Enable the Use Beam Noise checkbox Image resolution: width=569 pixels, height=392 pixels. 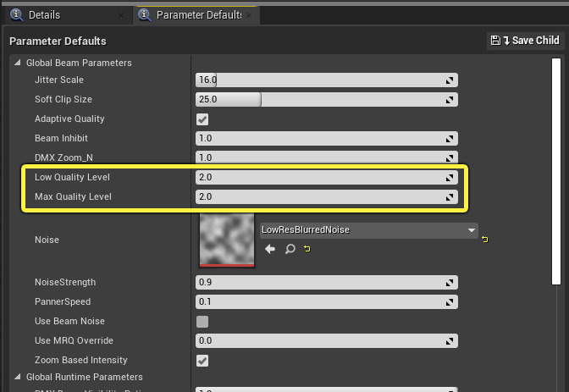coord(202,322)
